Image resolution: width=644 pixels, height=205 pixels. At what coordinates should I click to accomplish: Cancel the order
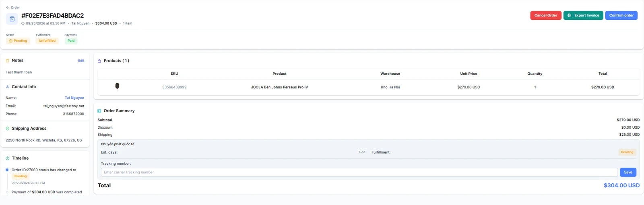point(546,15)
